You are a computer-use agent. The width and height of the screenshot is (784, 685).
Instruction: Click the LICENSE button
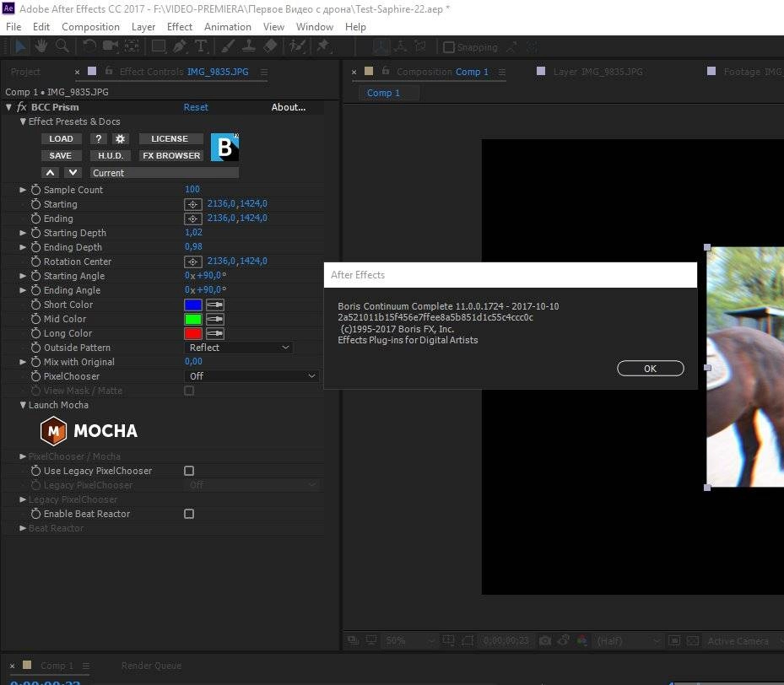coord(170,139)
